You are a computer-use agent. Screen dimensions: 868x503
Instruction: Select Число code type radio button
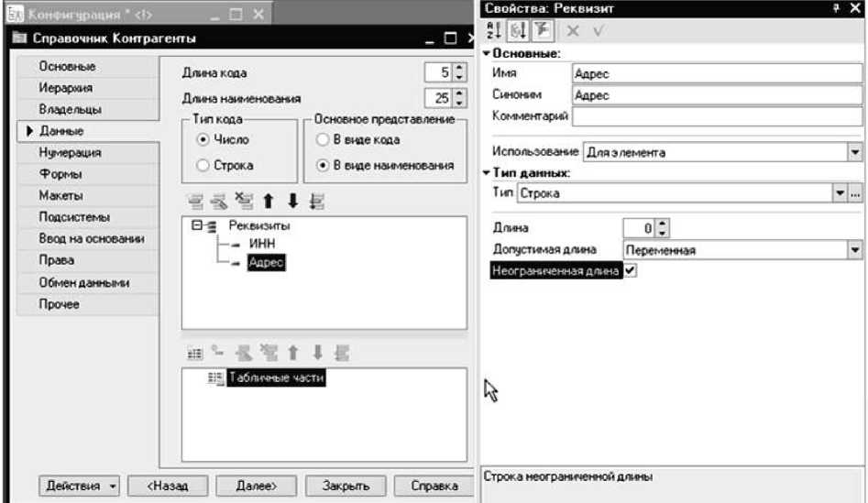203,139
